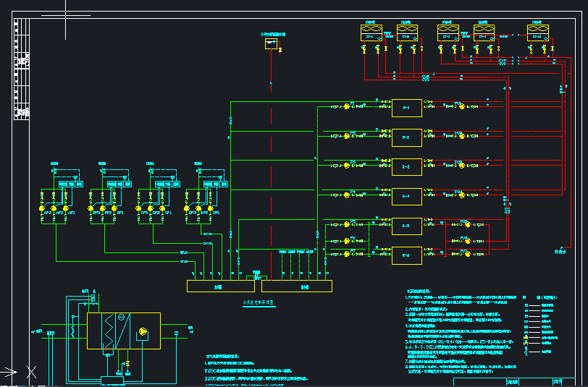Select the leftmost cooling tower CT-1

(371, 33)
